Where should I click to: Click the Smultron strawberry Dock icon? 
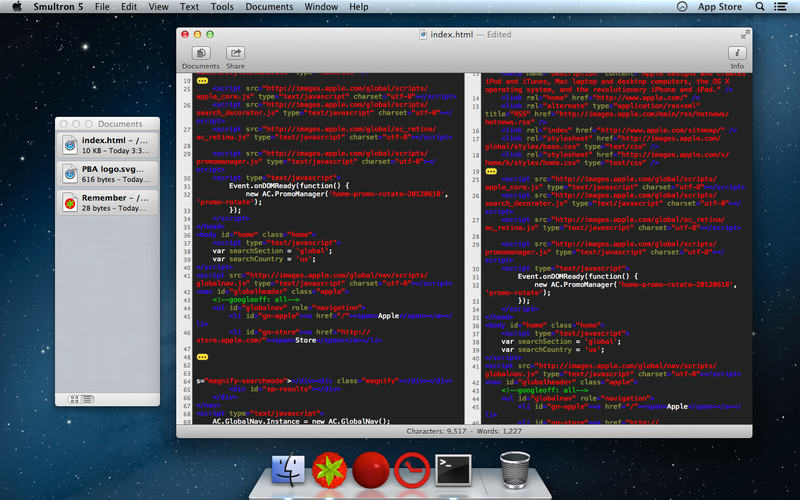(330, 470)
